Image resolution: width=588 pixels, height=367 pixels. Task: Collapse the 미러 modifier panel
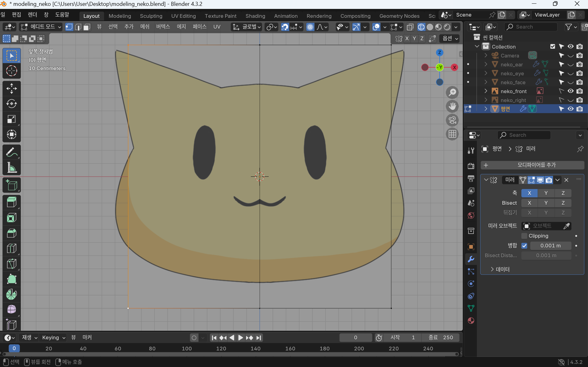[x=486, y=180]
